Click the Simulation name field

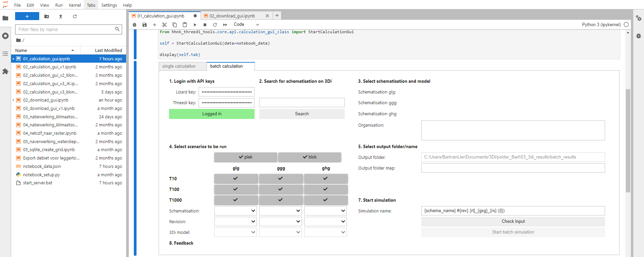(x=513, y=211)
